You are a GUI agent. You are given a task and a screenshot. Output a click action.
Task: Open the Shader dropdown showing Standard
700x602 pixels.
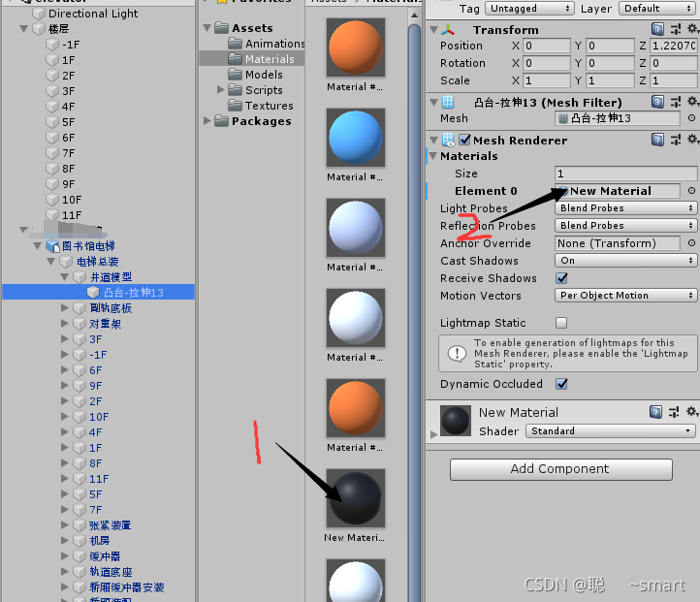pyautogui.click(x=610, y=430)
